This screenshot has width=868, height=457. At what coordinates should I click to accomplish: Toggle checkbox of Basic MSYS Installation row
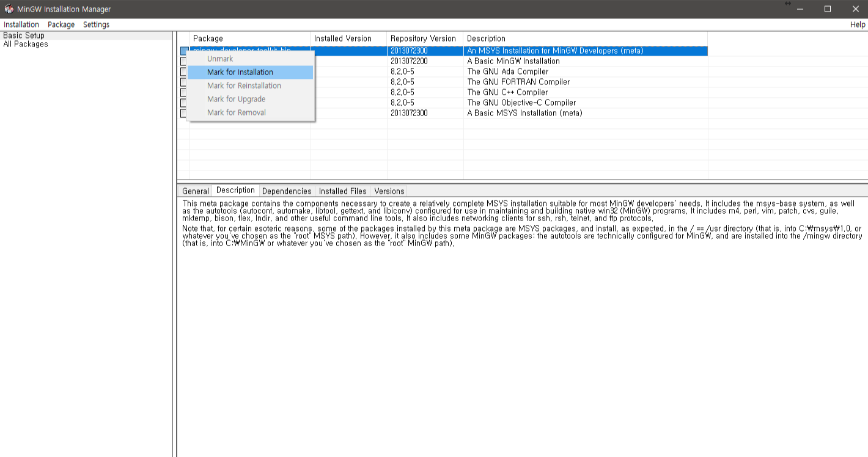pyautogui.click(x=183, y=113)
